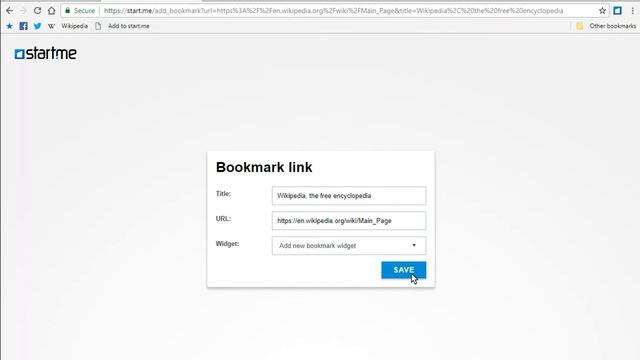Click the start.me logo
640x360 pixels.
click(46, 53)
